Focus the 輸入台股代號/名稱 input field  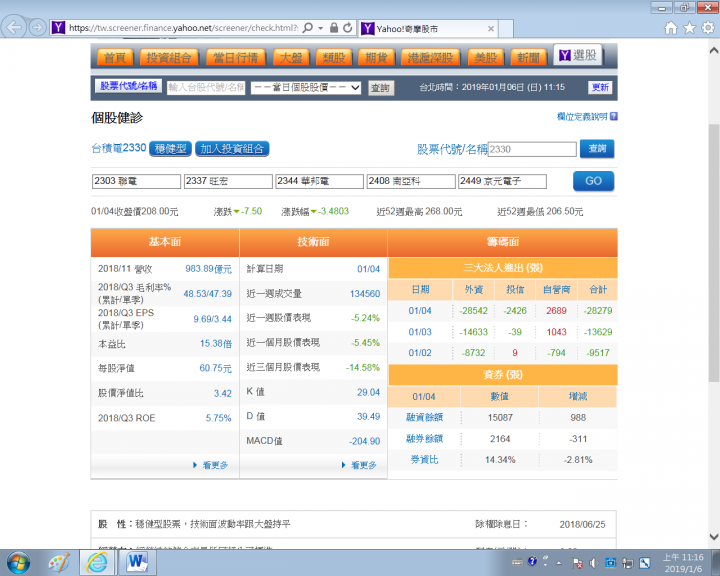point(206,87)
